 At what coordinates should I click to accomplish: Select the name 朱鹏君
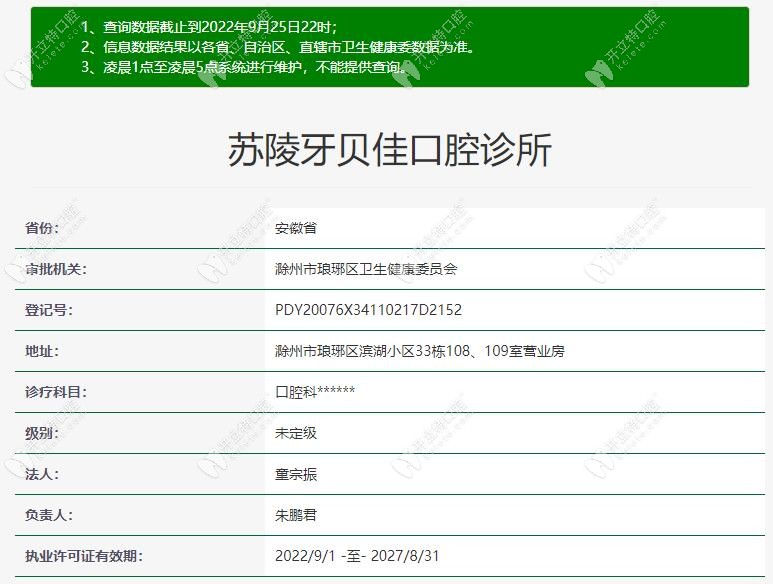click(x=296, y=515)
